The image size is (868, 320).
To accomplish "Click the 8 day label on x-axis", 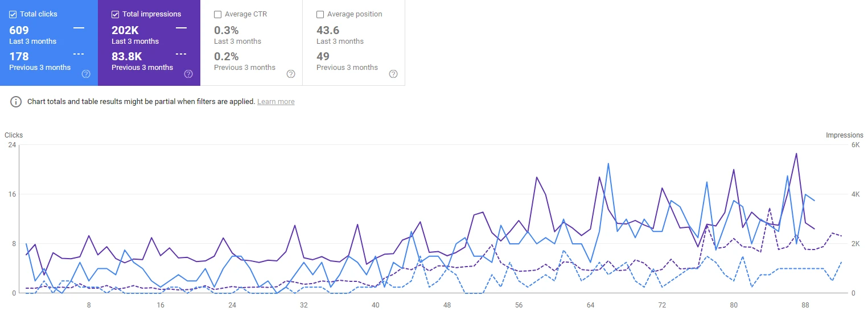I will [x=89, y=305].
